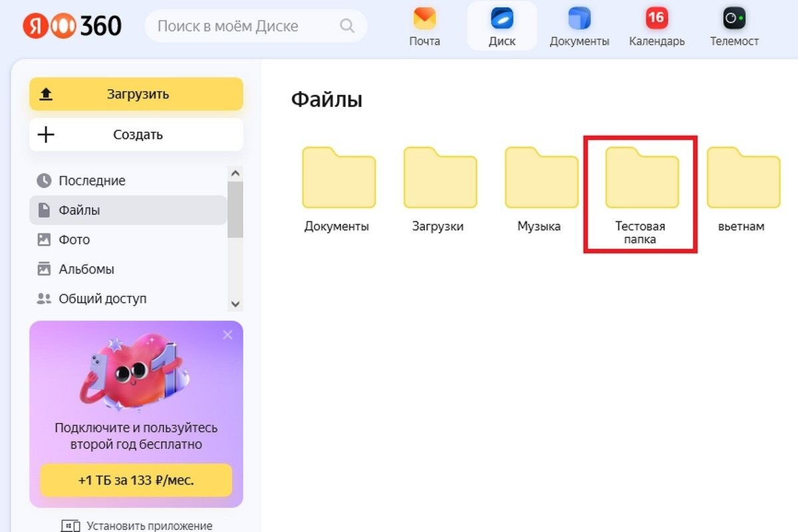Open the Диск service icon

(x=502, y=27)
